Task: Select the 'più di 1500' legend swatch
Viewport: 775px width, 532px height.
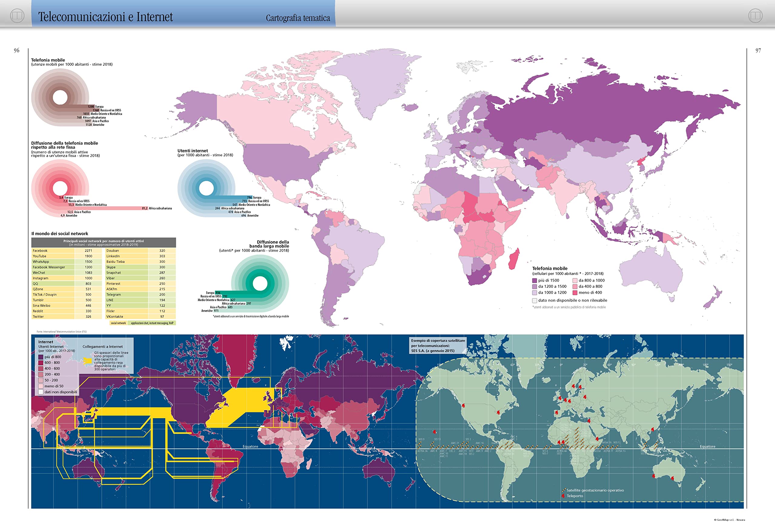Action: (535, 280)
